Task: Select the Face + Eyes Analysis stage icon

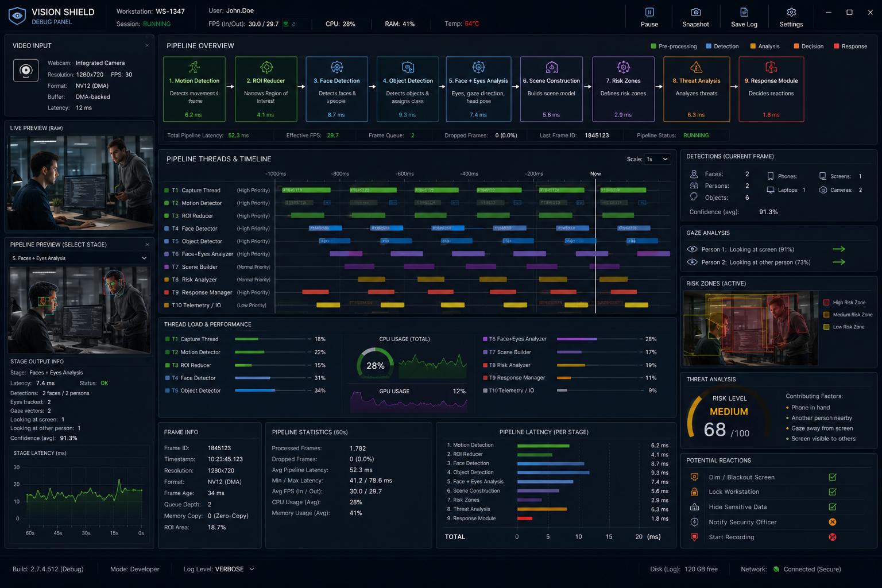Action: point(478,67)
